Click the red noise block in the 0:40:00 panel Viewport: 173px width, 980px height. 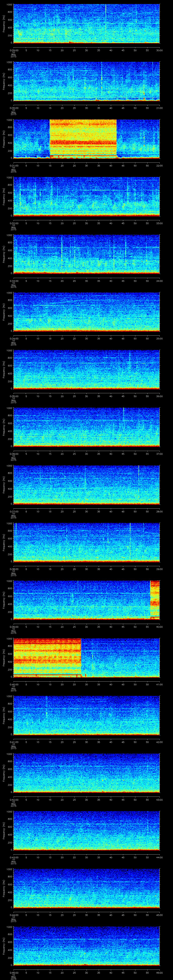point(47,657)
